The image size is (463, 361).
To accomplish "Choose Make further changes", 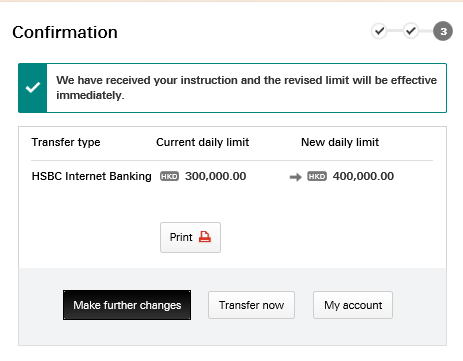I will (x=127, y=305).
